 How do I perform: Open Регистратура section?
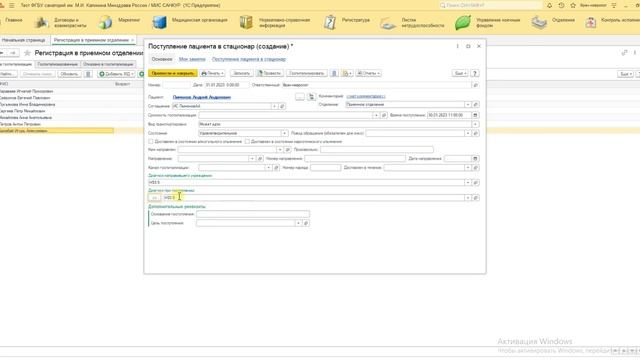[x=347, y=22]
